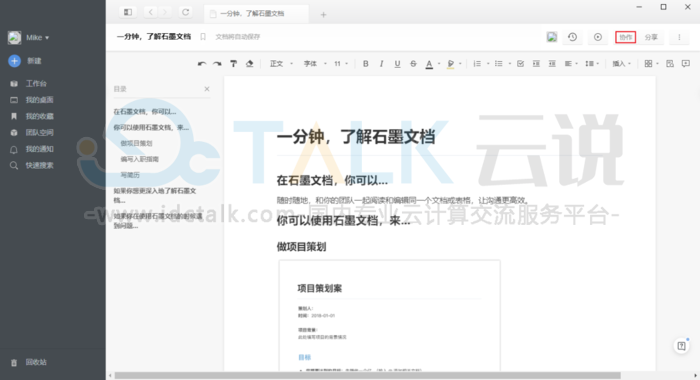Jump to outline item 编写入职指南
Screen dimensions: 700x380
(139, 159)
